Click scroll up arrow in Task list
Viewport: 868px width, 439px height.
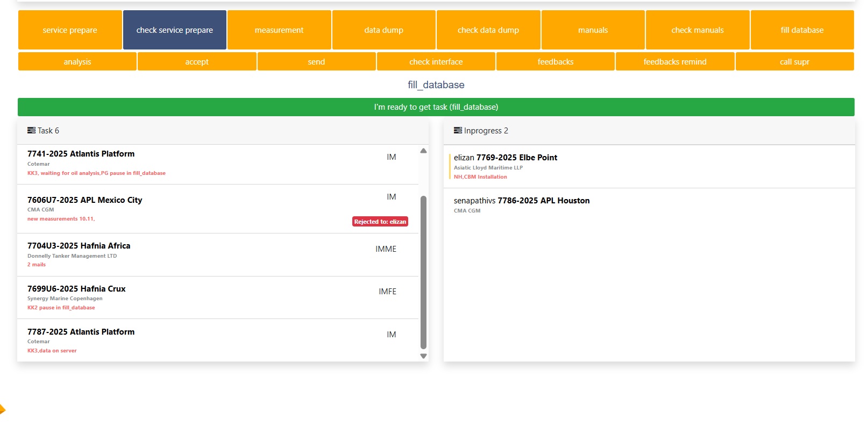click(x=423, y=151)
